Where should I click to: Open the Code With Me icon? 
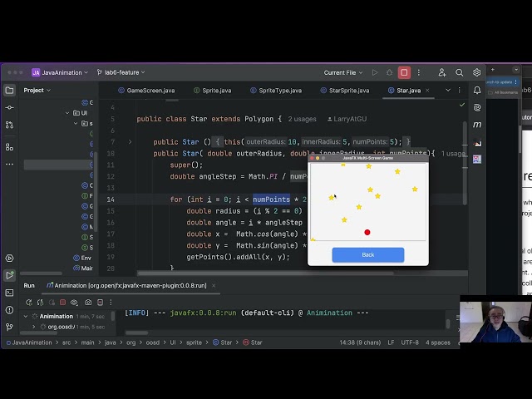[x=441, y=72]
